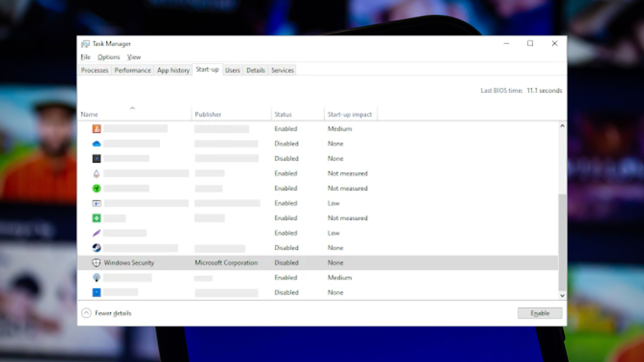Viewport: 644px width, 362px height.
Task: Click Disabled status of Windows Security
Action: tap(286, 263)
